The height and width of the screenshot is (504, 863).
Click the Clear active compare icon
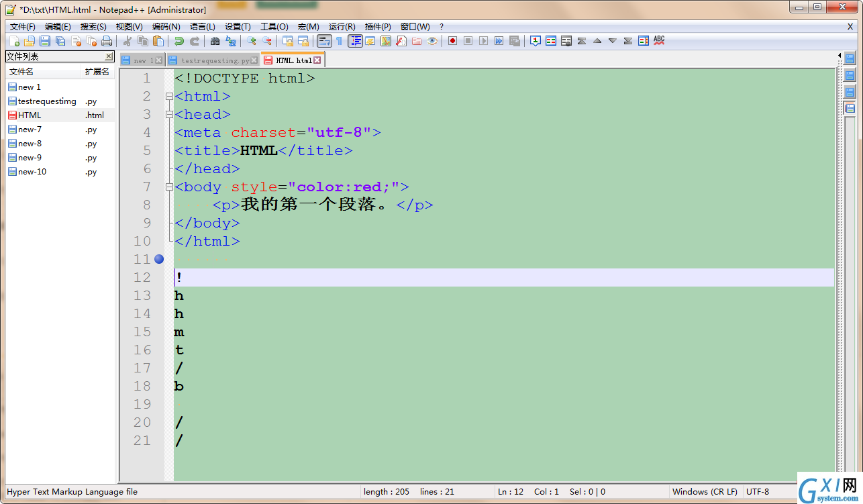coord(566,41)
